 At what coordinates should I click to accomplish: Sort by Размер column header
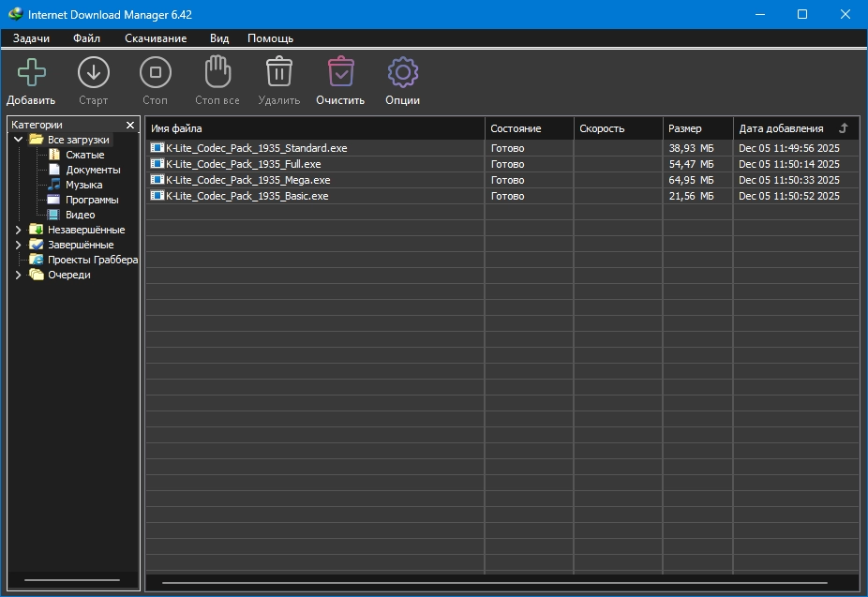click(696, 128)
